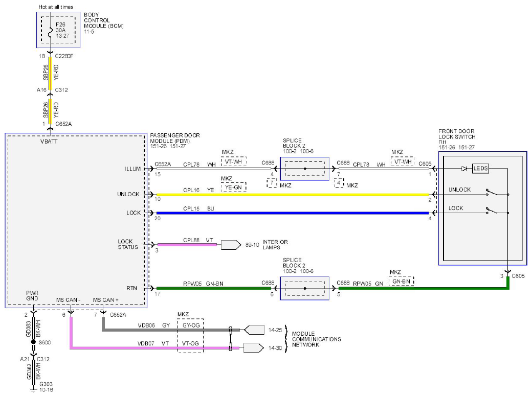Click the 14-25 network reference arrow
The width and height of the screenshot is (532, 397).
tap(254, 330)
